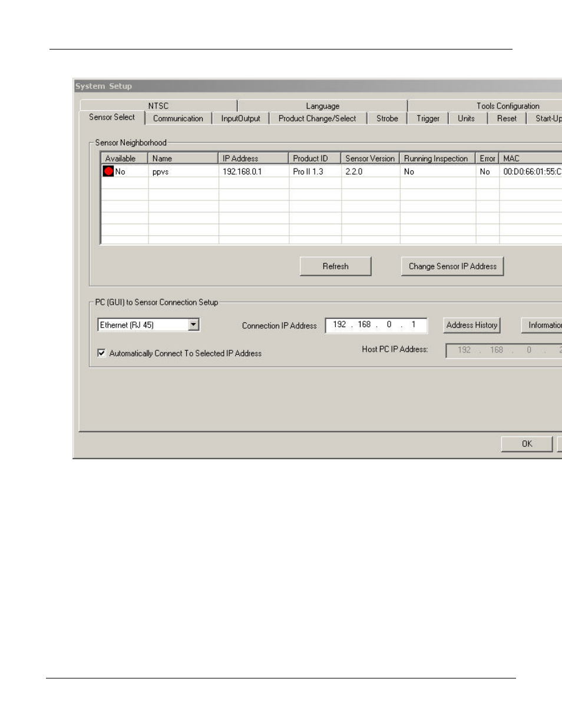The height and width of the screenshot is (728, 562).
Task: Sort by the Name column header
Action: coord(183,159)
